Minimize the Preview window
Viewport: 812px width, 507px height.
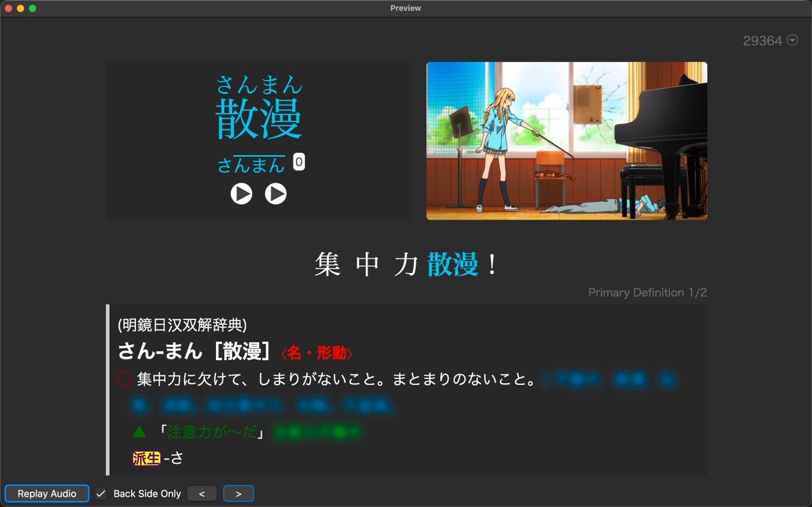[20, 8]
